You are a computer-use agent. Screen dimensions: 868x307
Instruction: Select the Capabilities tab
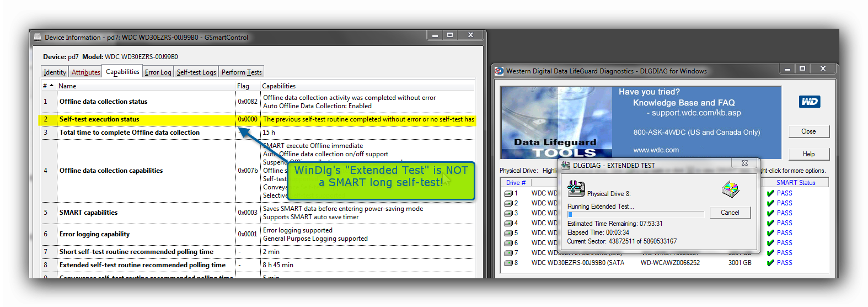122,72
